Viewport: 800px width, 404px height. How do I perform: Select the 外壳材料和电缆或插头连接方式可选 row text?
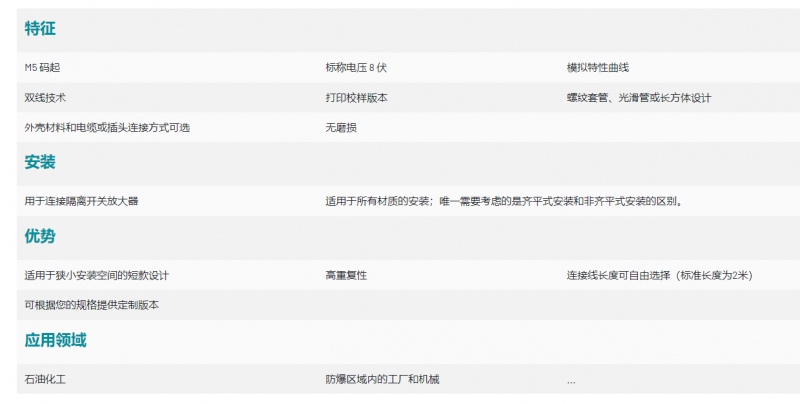[x=107, y=128]
